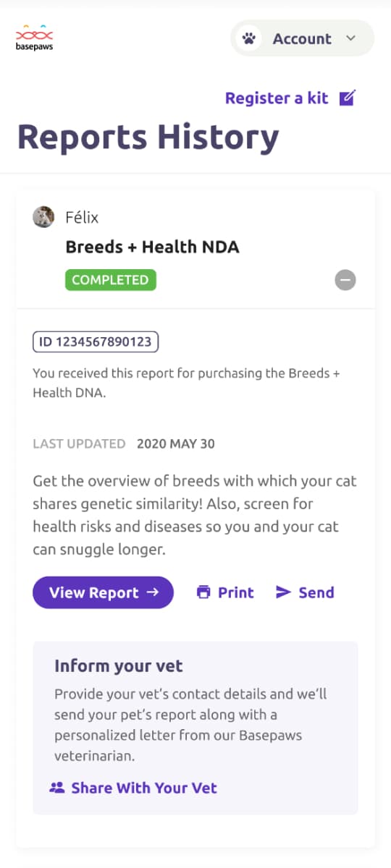The image size is (391, 868).
Task: Click the COMPLETED status badge
Action: pos(111,280)
